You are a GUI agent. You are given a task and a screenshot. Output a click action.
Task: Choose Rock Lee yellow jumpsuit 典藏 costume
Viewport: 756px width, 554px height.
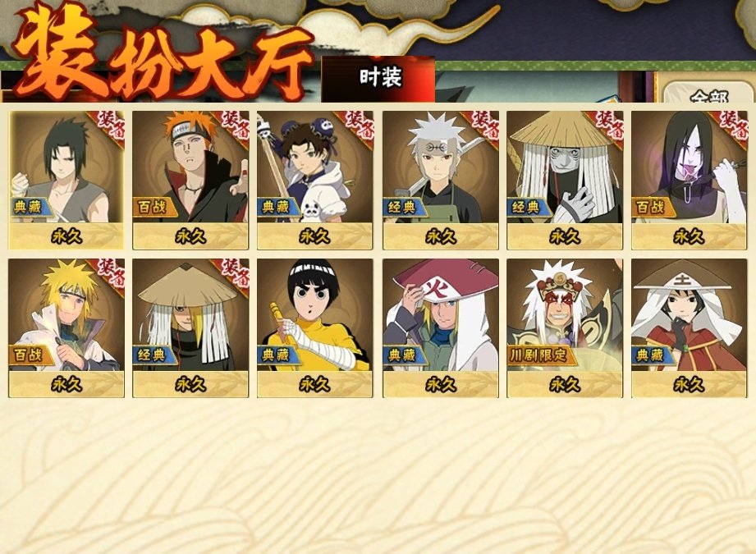click(314, 327)
